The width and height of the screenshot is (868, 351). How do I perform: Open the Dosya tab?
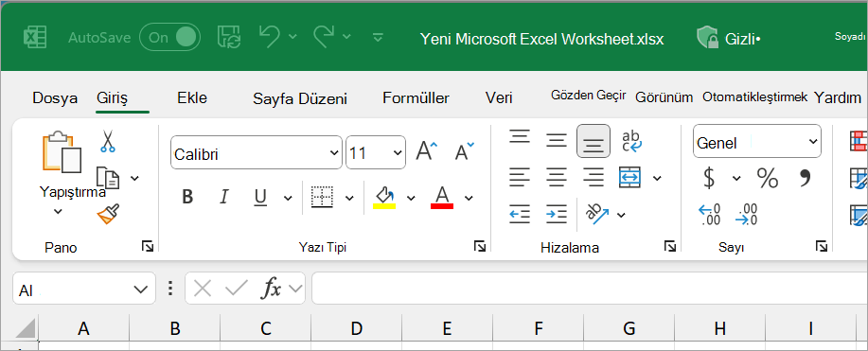click(55, 98)
